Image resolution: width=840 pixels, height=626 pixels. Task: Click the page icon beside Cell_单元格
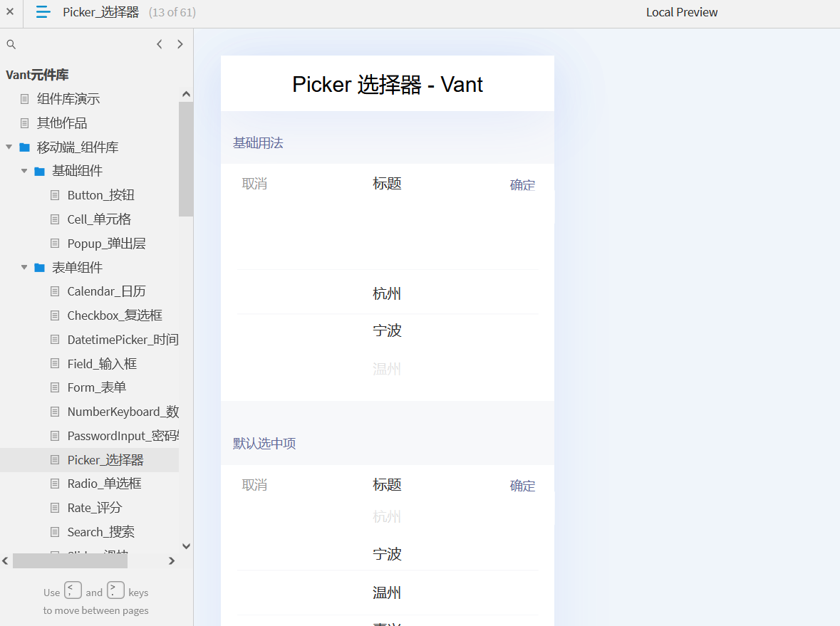click(x=55, y=219)
